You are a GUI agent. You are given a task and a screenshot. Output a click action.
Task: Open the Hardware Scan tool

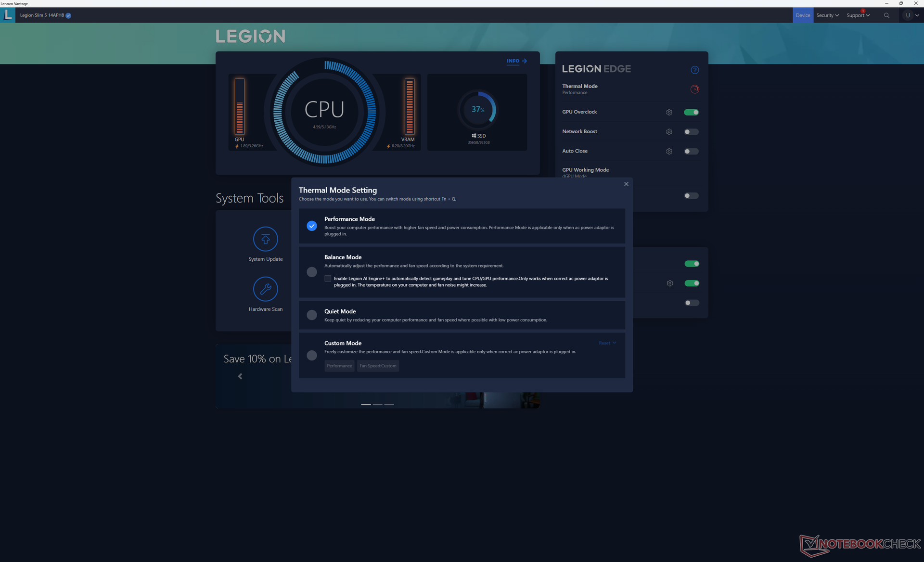pos(265,289)
